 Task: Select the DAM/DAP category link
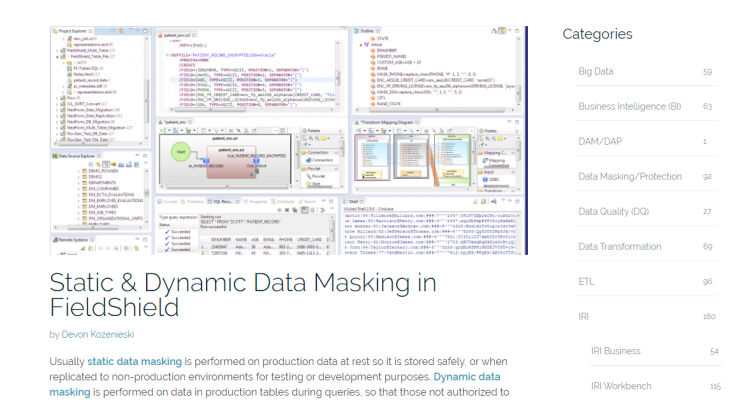600,141
